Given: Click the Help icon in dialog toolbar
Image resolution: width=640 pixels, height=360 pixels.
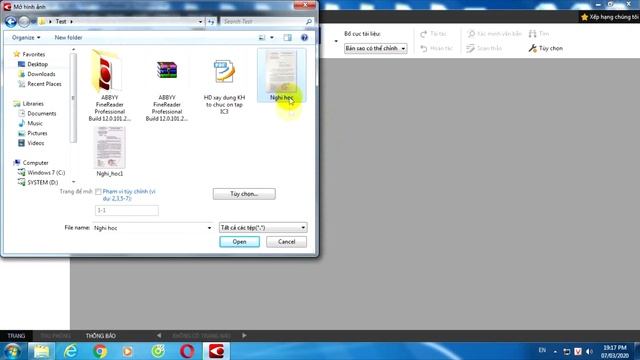Looking at the screenshot, I should 304,38.
